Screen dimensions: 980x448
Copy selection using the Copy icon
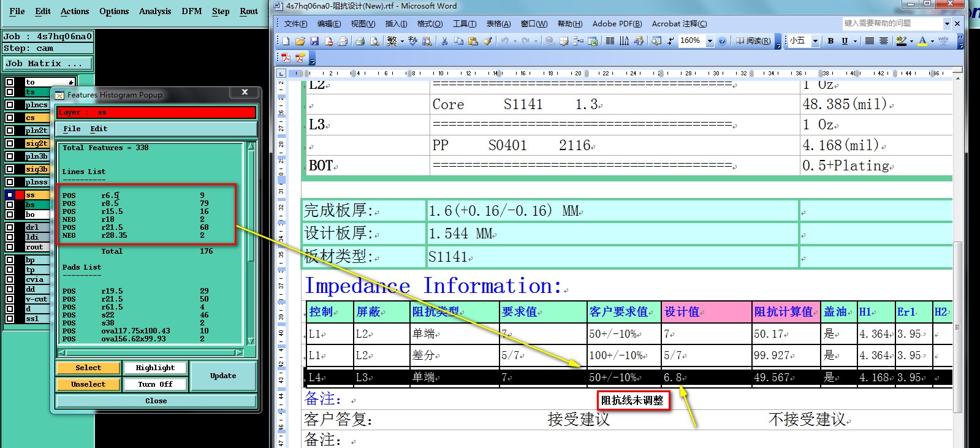(x=458, y=41)
